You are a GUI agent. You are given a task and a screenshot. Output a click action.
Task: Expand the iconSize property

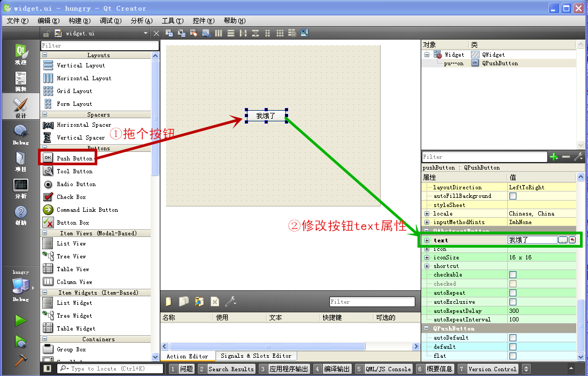coord(427,257)
